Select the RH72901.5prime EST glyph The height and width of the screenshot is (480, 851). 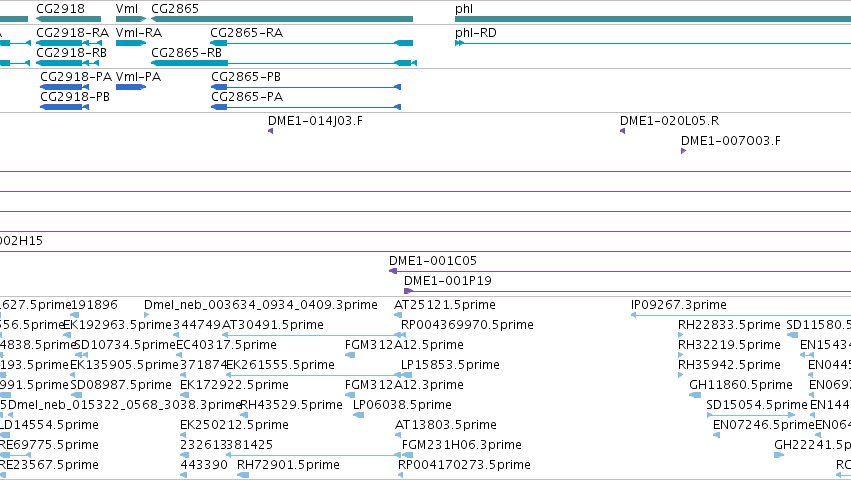point(243,475)
